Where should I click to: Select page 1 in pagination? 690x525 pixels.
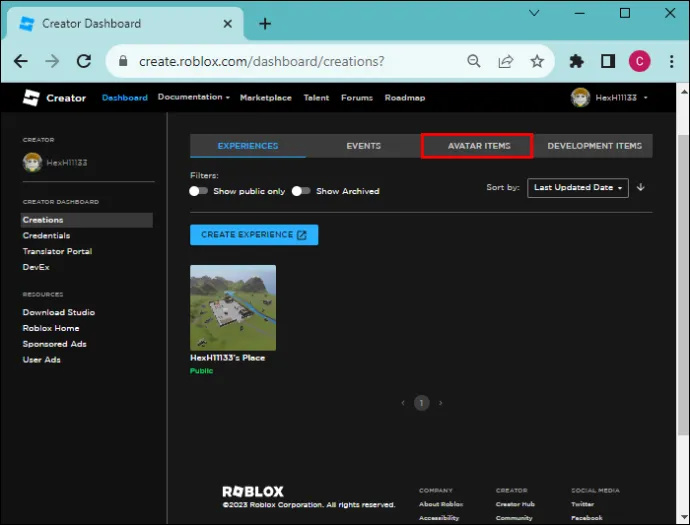coord(422,403)
